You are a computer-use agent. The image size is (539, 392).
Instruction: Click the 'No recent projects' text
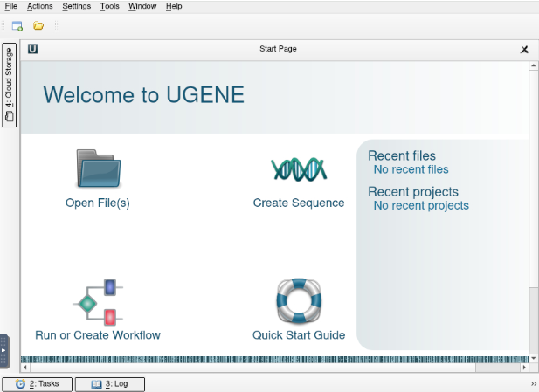[x=421, y=205]
